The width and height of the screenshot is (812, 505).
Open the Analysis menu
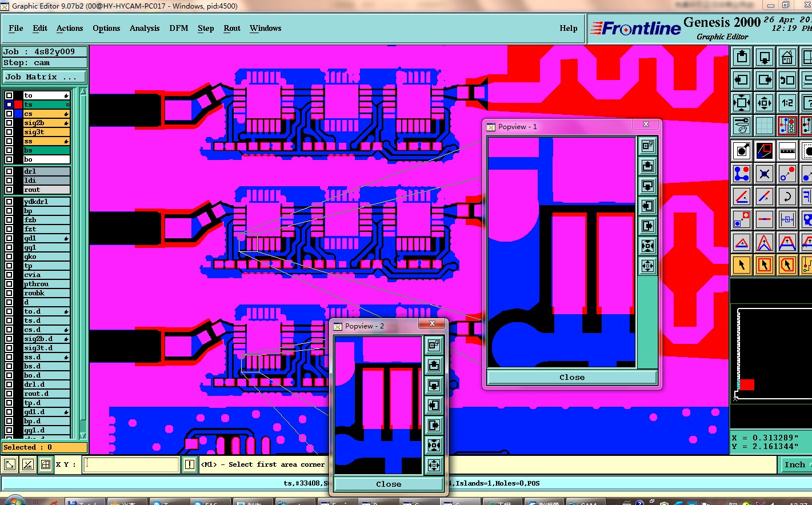coord(145,28)
